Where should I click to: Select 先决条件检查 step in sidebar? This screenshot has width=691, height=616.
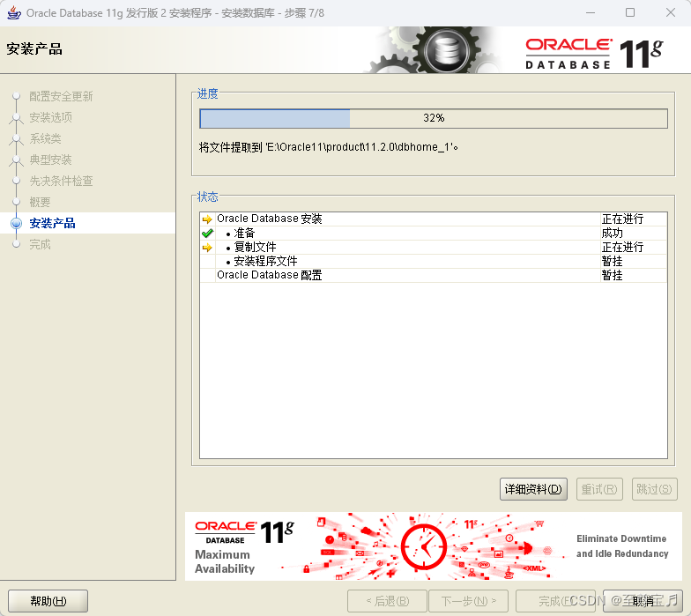click(x=61, y=181)
